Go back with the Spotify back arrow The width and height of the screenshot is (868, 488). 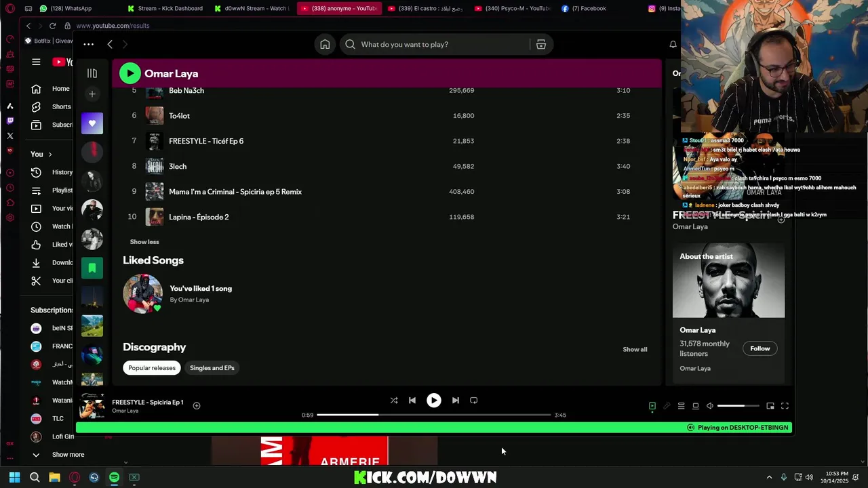pos(110,45)
